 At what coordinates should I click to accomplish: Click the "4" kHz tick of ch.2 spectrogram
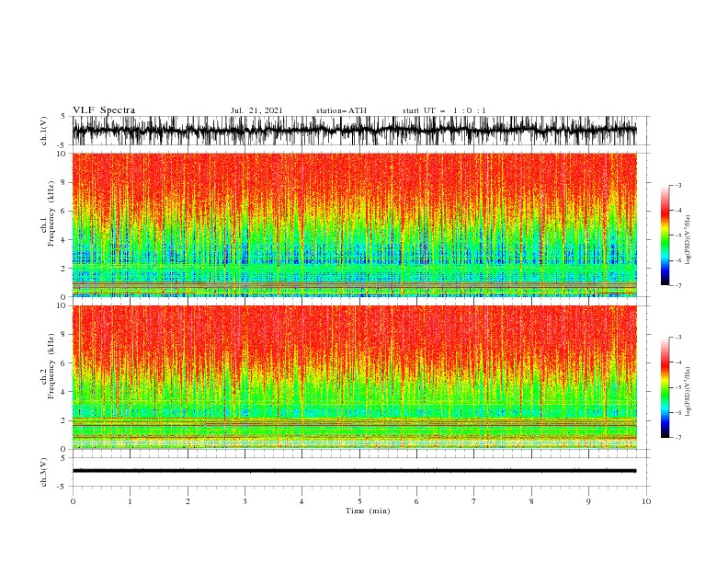(x=63, y=392)
